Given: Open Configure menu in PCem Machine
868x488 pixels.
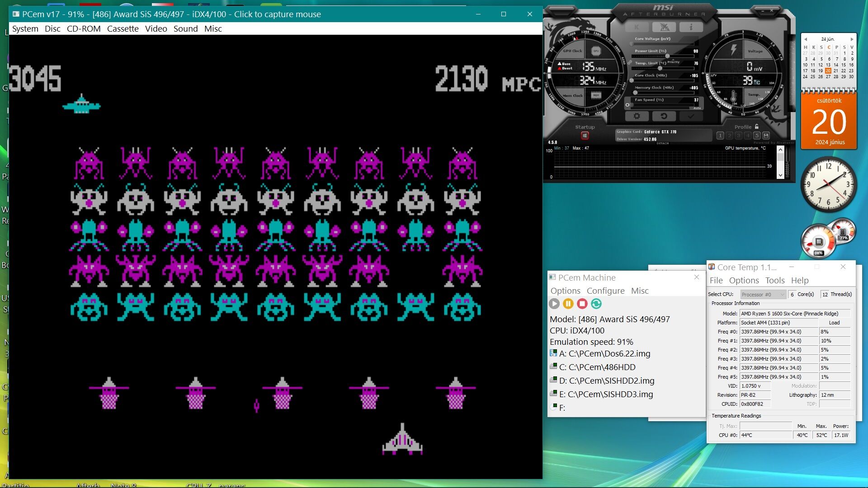Looking at the screenshot, I should pyautogui.click(x=606, y=291).
